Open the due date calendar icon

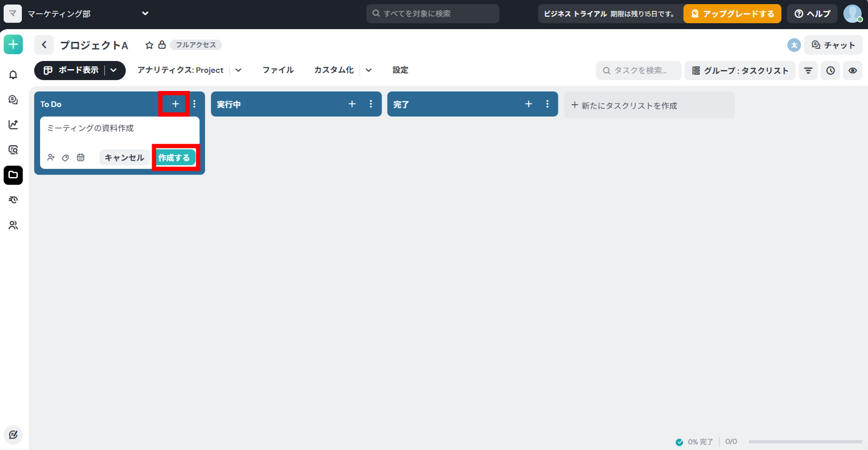click(81, 157)
